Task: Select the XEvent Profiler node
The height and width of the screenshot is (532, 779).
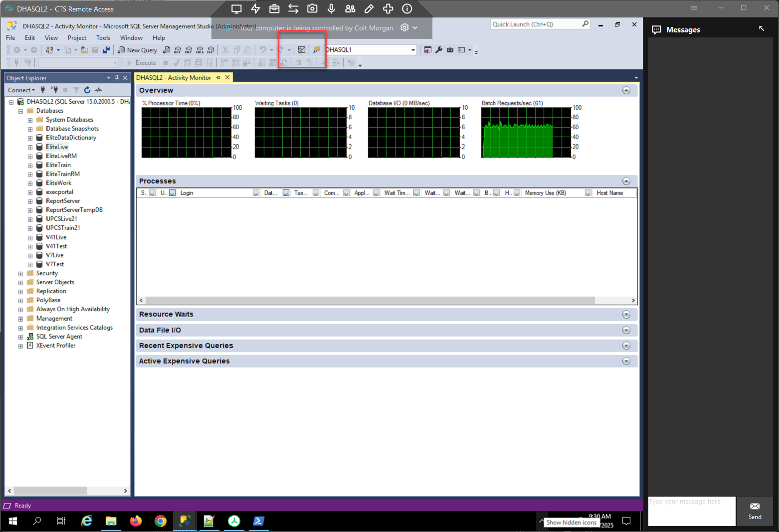Action: tap(56, 346)
